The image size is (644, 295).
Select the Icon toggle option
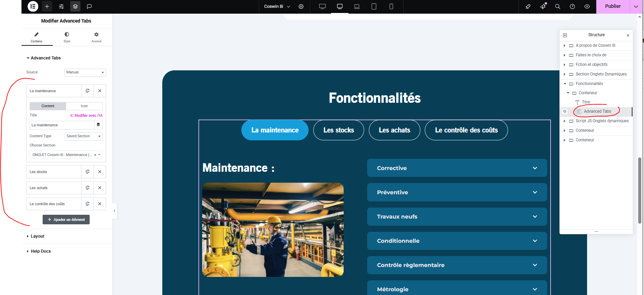click(x=84, y=106)
